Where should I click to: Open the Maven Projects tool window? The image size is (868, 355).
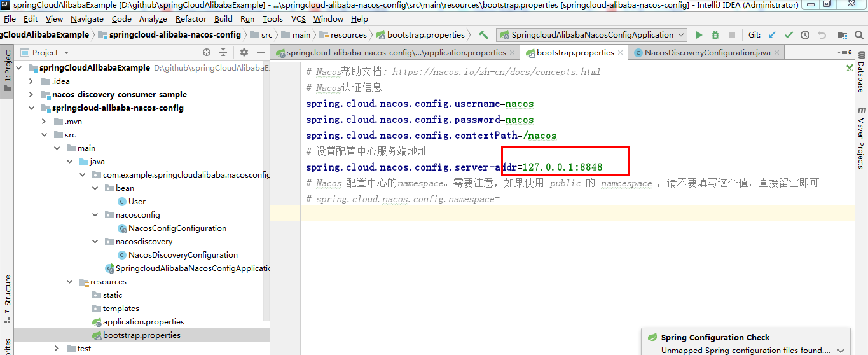(861, 137)
